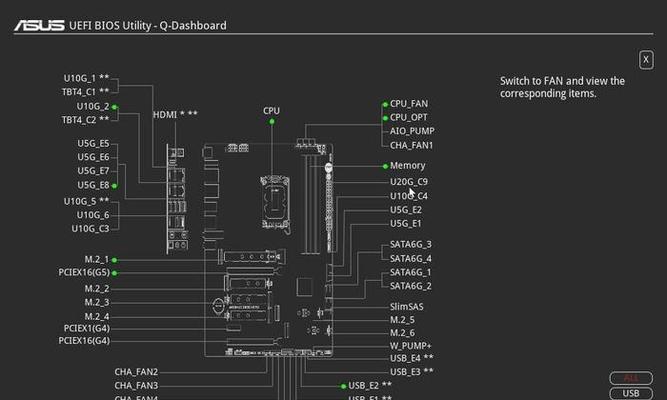Click the U5G_E8 label
The width and height of the screenshot is (667, 400).
(93, 185)
